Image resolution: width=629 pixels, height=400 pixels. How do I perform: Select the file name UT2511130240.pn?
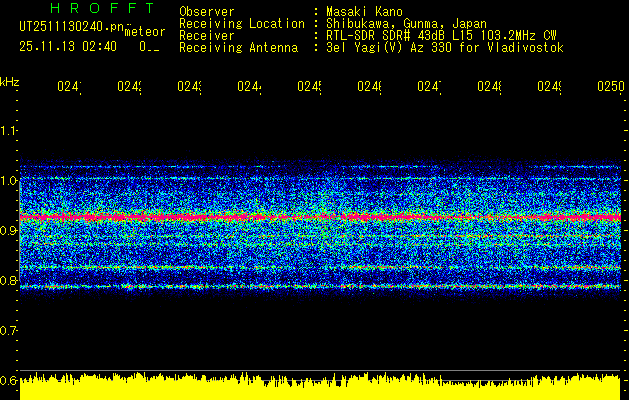(72, 27)
